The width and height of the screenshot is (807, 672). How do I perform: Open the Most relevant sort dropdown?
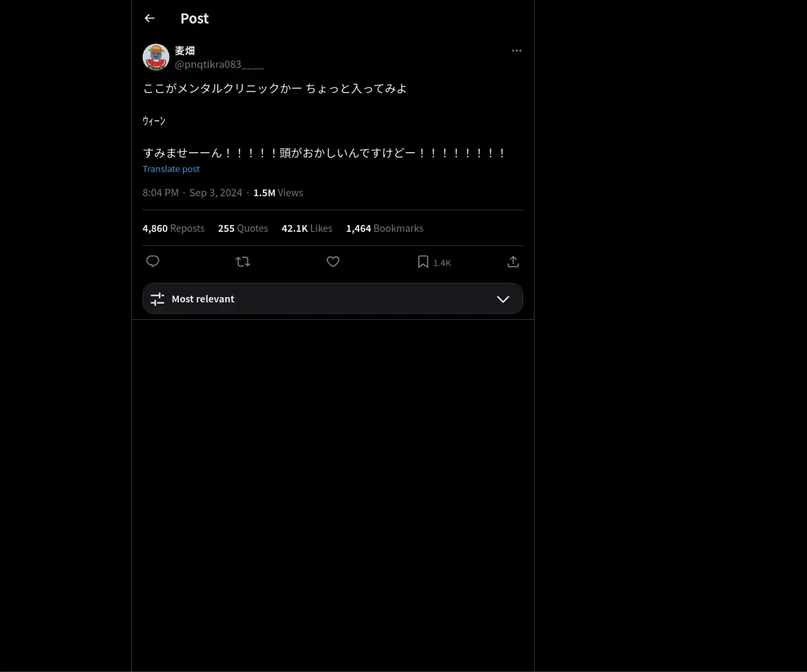point(333,298)
